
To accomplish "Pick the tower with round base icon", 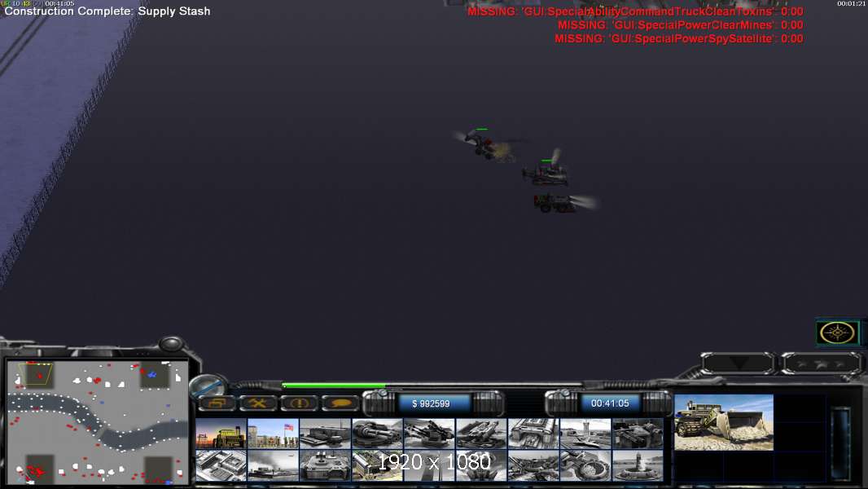I will point(638,465).
